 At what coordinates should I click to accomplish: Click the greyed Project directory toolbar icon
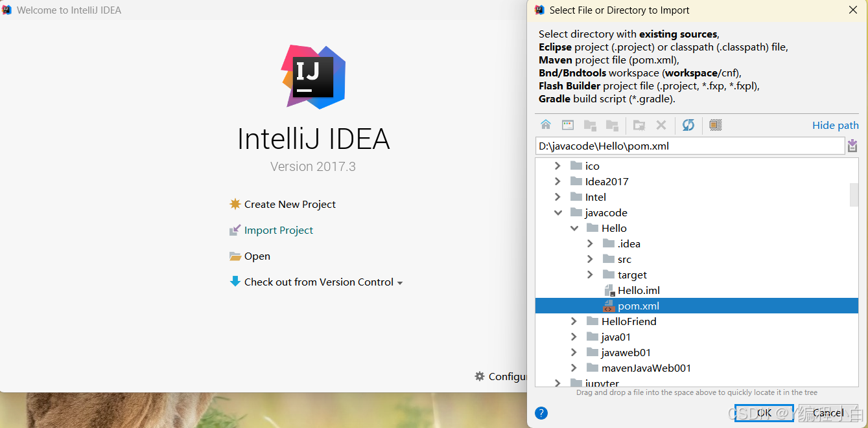(590, 125)
